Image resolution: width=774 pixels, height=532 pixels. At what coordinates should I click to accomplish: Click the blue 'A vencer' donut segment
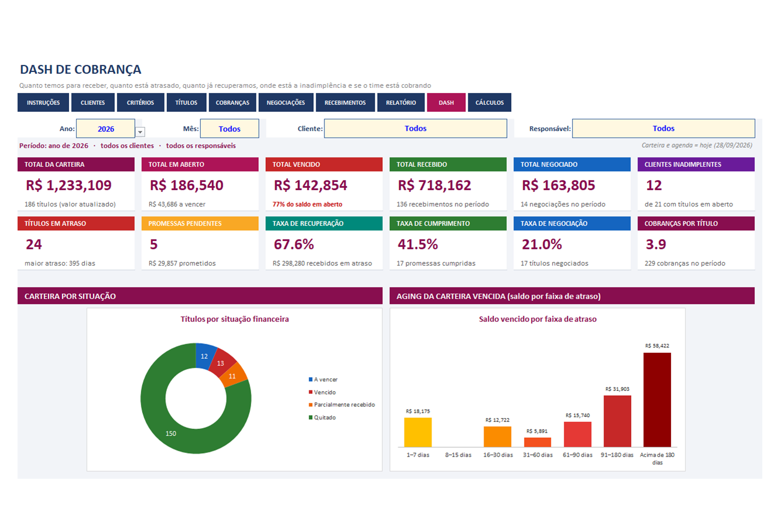coord(205,355)
